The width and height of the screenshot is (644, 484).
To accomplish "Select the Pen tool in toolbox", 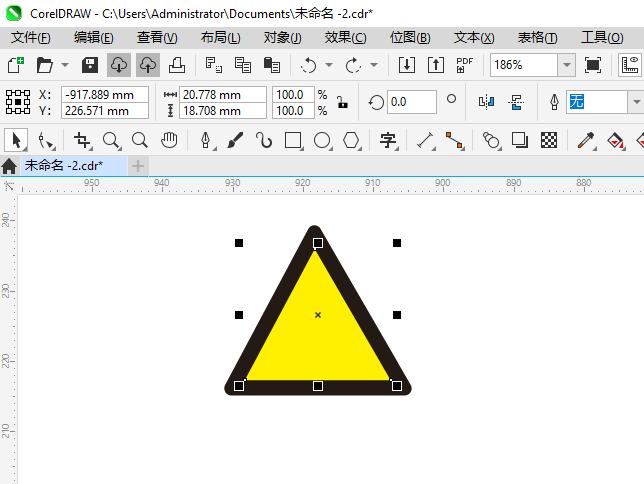I will (x=207, y=141).
